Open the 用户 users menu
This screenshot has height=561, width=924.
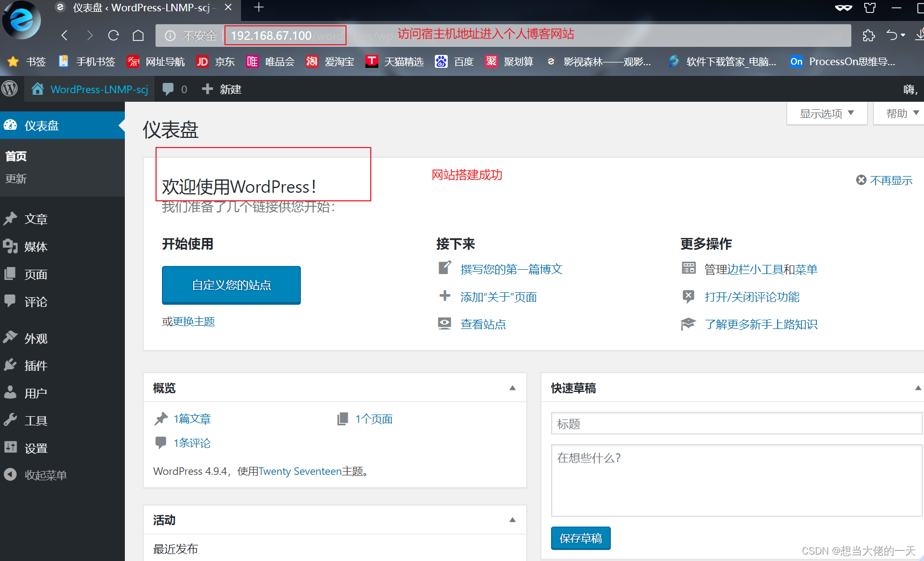[62, 394]
